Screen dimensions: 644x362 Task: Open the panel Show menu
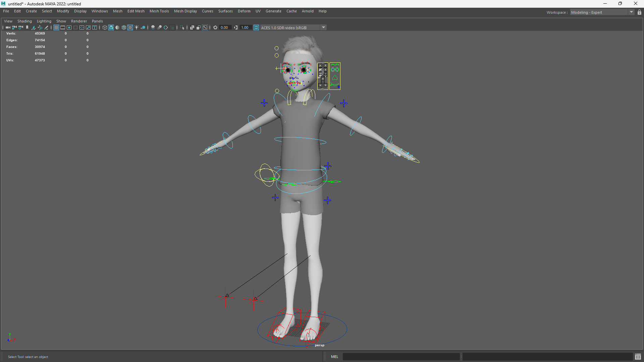tap(61, 21)
